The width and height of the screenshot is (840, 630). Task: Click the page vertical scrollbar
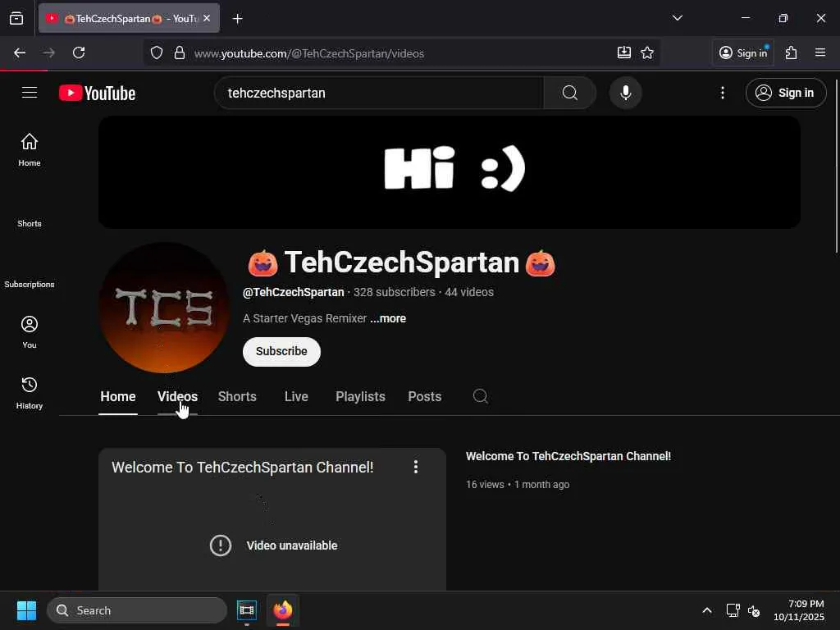coord(836,166)
